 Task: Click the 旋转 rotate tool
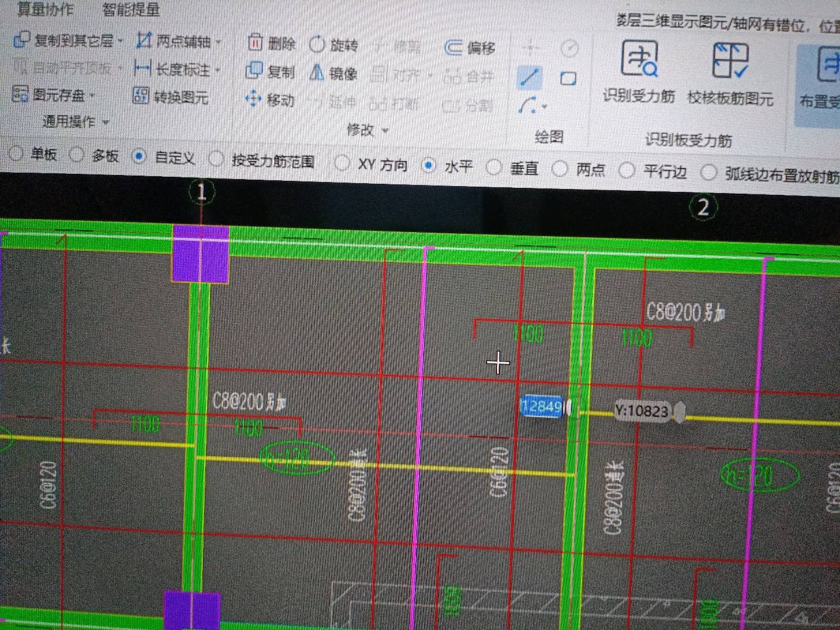[x=334, y=44]
